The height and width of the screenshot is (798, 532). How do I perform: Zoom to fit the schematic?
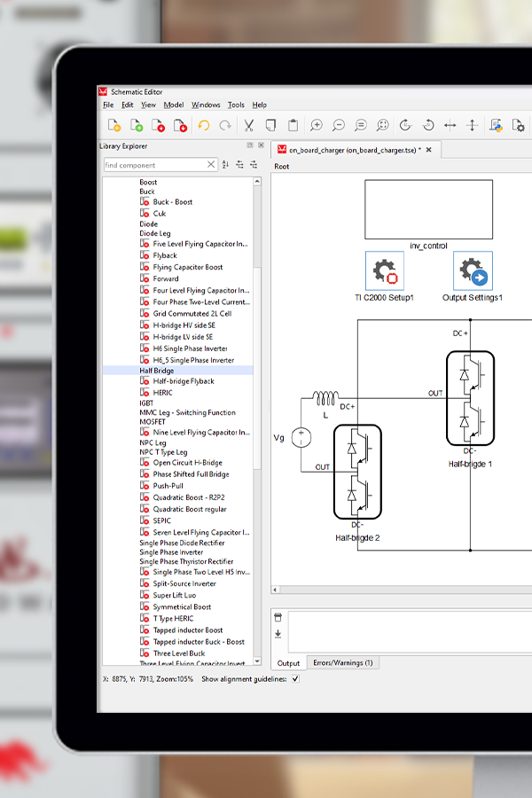383,125
